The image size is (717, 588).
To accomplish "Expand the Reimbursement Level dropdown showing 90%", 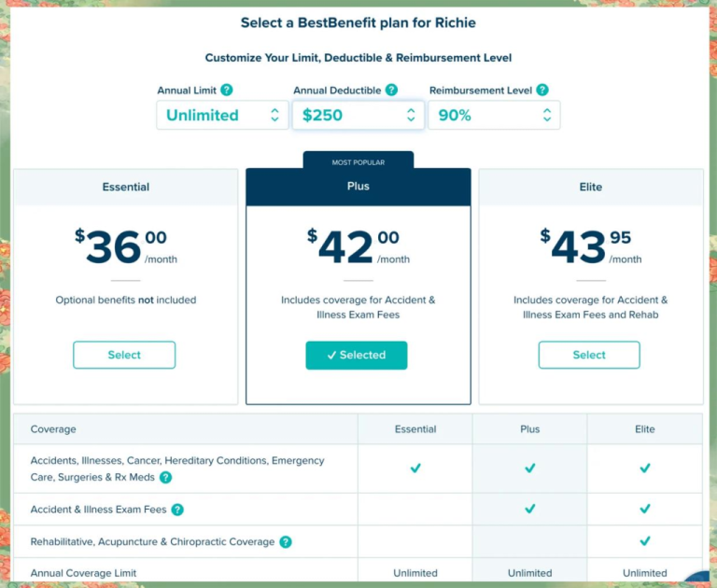I will (x=494, y=115).
